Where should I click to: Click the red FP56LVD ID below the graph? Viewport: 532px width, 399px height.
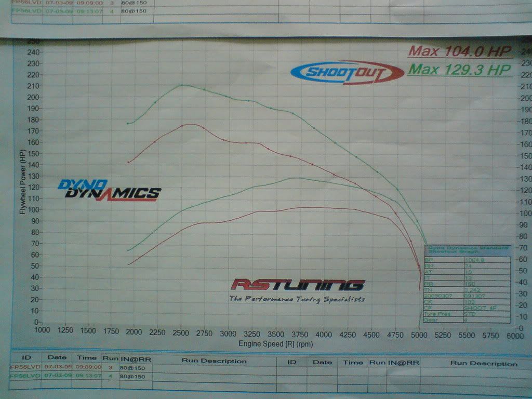pos(25,367)
